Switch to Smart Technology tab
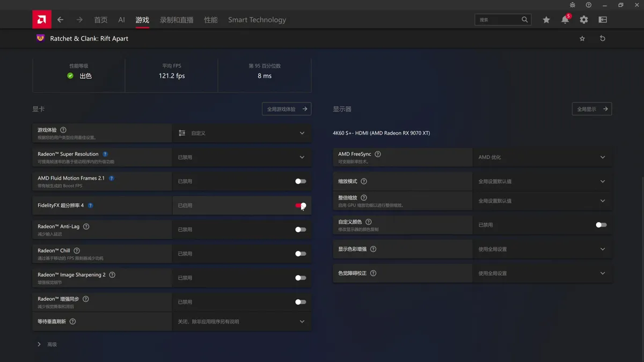 (257, 20)
